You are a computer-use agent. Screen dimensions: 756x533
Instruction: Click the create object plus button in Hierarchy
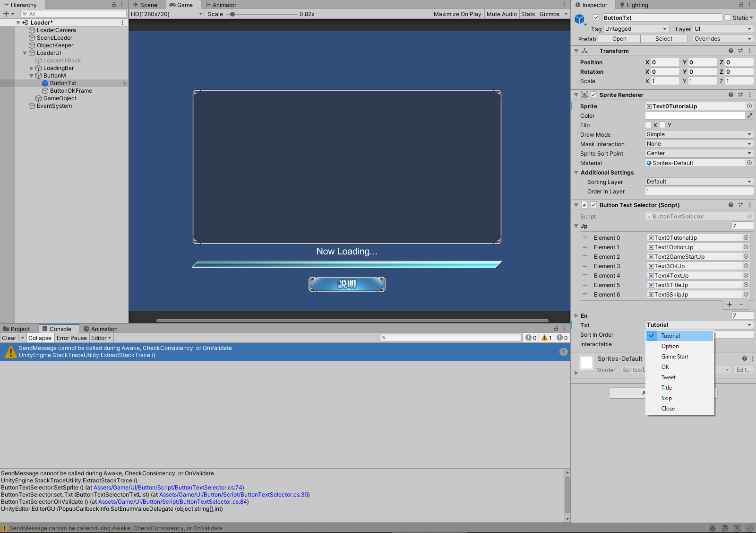click(6, 14)
